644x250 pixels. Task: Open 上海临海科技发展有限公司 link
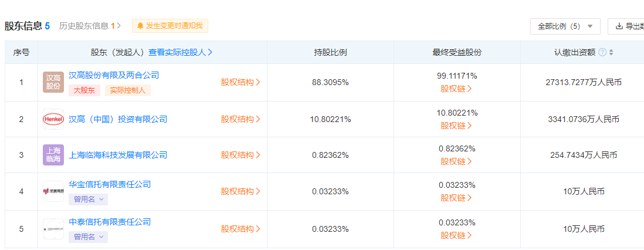coord(118,155)
